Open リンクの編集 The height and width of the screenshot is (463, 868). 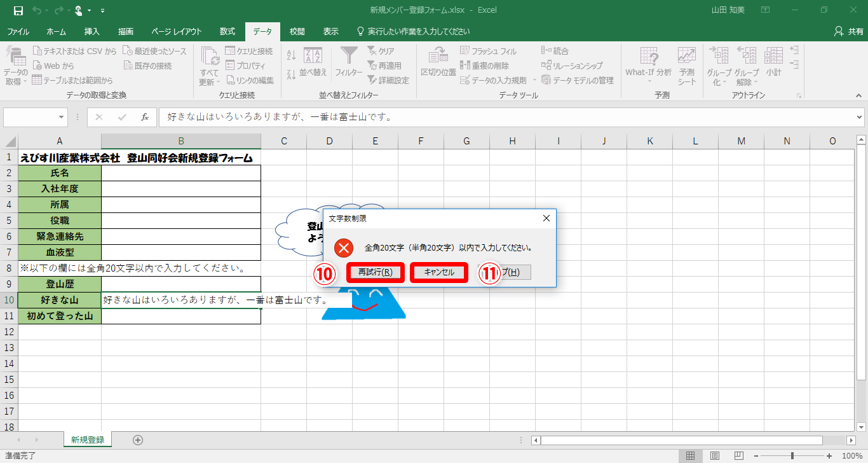[x=249, y=80]
